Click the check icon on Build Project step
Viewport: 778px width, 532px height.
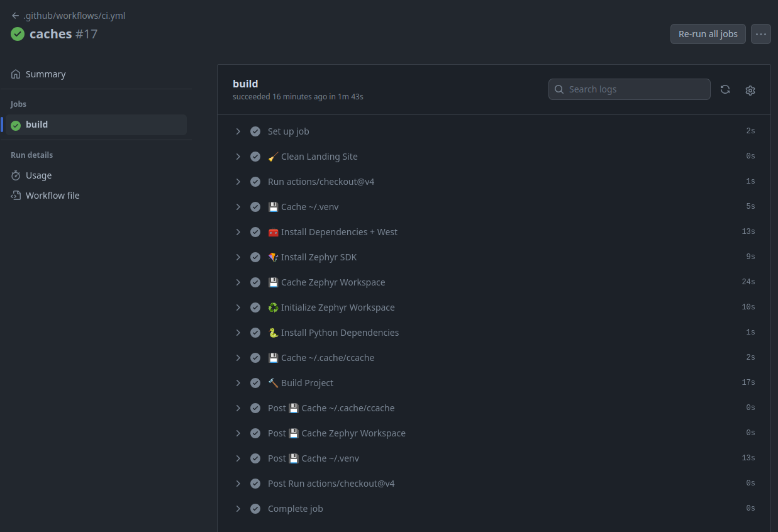(x=255, y=383)
